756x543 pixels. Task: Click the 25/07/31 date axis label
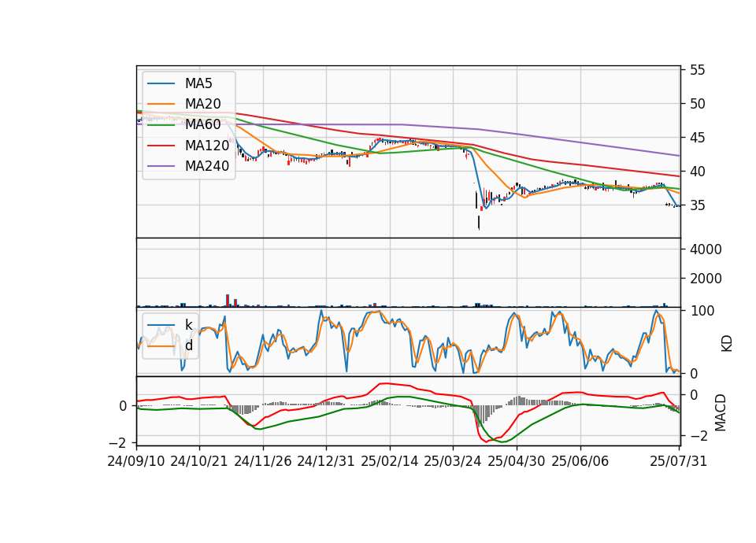pyautogui.click(x=678, y=461)
